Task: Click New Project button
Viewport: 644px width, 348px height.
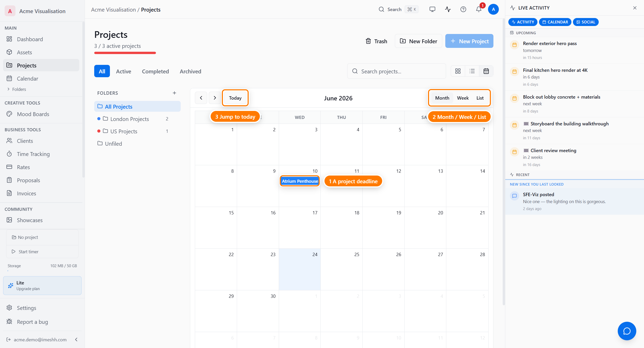Action: (x=469, y=41)
